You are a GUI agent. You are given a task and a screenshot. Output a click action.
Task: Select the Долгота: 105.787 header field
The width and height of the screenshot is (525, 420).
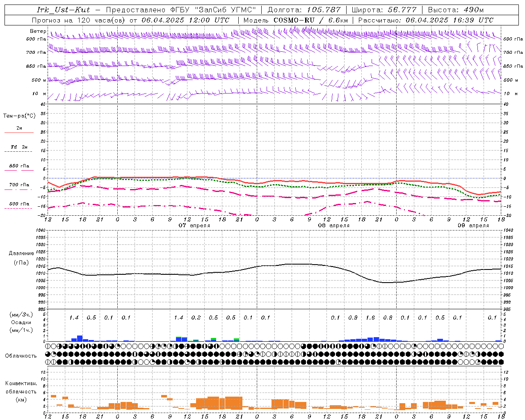pos(304,10)
